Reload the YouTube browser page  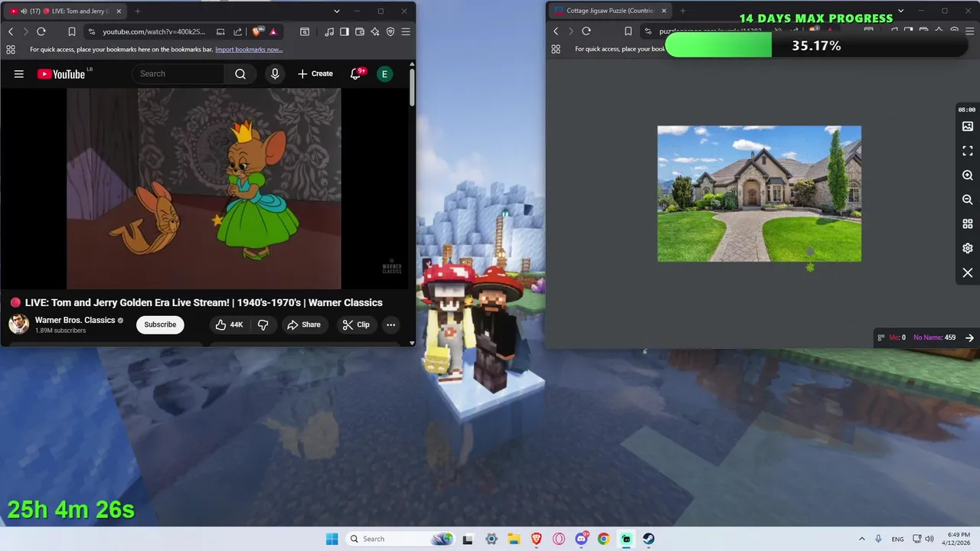tap(41, 31)
